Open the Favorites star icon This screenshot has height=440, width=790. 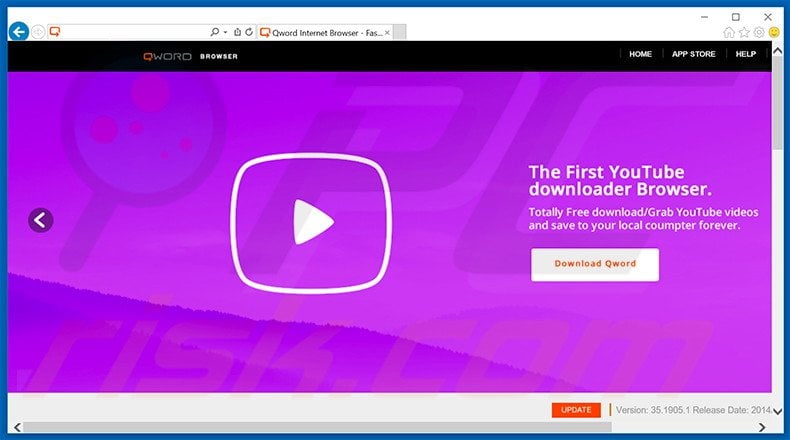click(744, 33)
